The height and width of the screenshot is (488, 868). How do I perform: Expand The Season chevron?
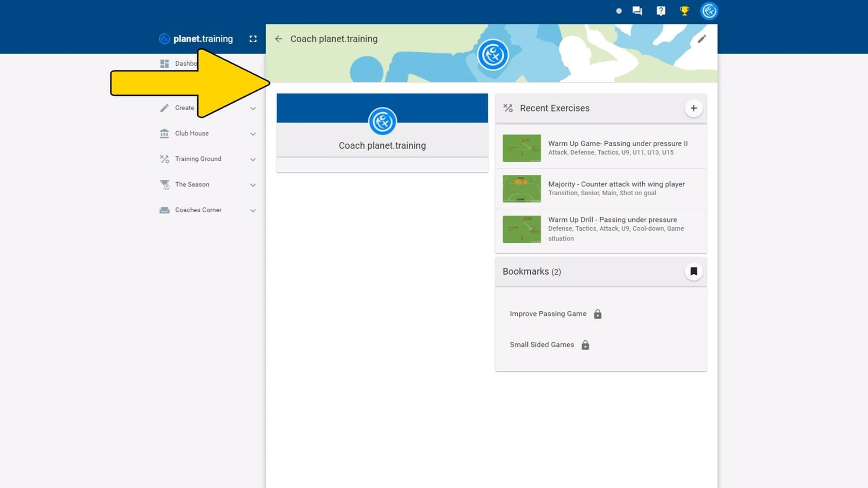(x=253, y=185)
